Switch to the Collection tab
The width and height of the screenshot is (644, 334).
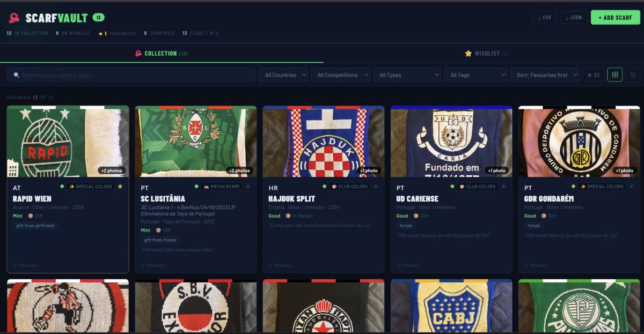162,54
